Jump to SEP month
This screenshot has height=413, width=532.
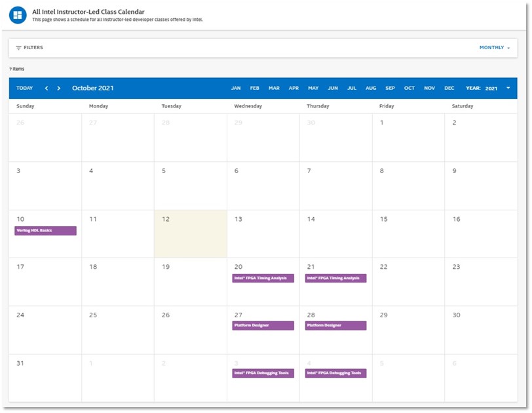pos(390,88)
